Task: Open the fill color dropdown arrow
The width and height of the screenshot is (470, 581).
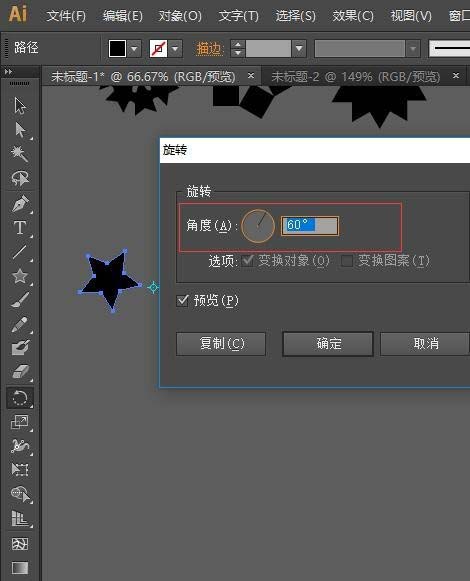Action: (x=134, y=49)
